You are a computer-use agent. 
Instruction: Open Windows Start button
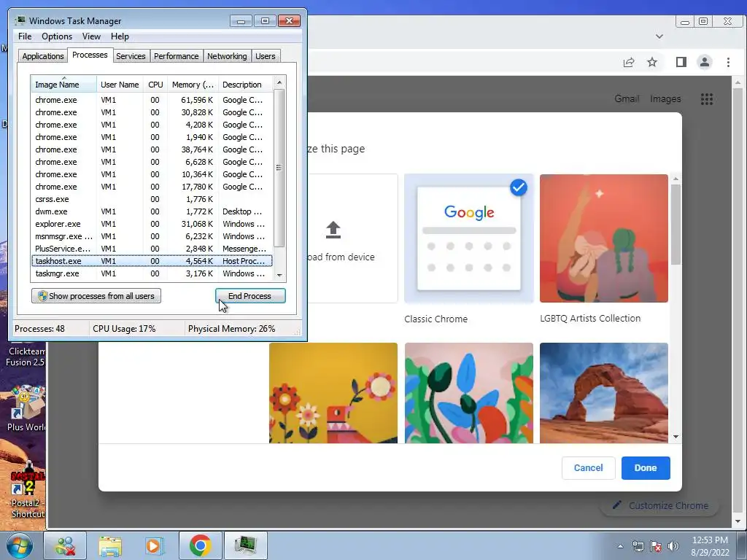tap(20, 545)
